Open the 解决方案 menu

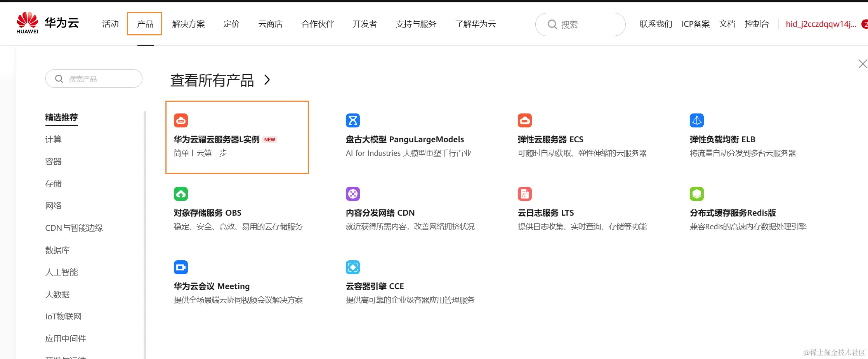(x=188, y=24)
